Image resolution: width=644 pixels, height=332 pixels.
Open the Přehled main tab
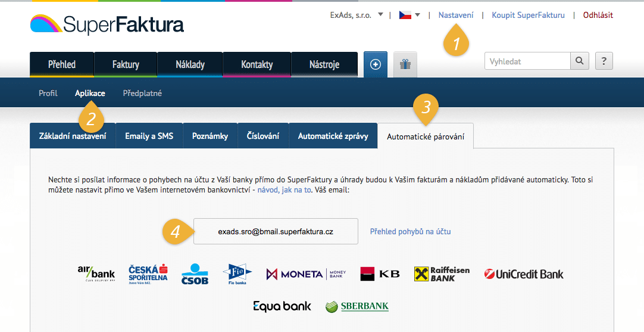(62, 64)
